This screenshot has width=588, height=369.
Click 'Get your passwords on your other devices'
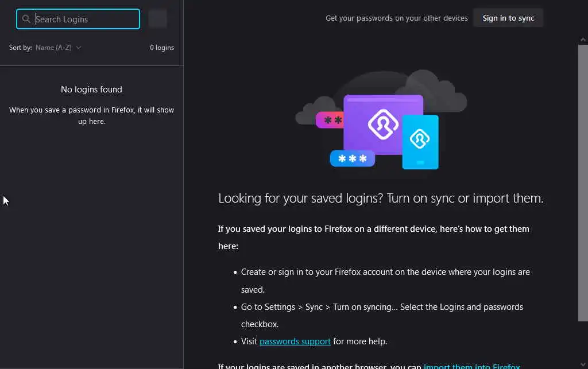(x=397, y=18)
